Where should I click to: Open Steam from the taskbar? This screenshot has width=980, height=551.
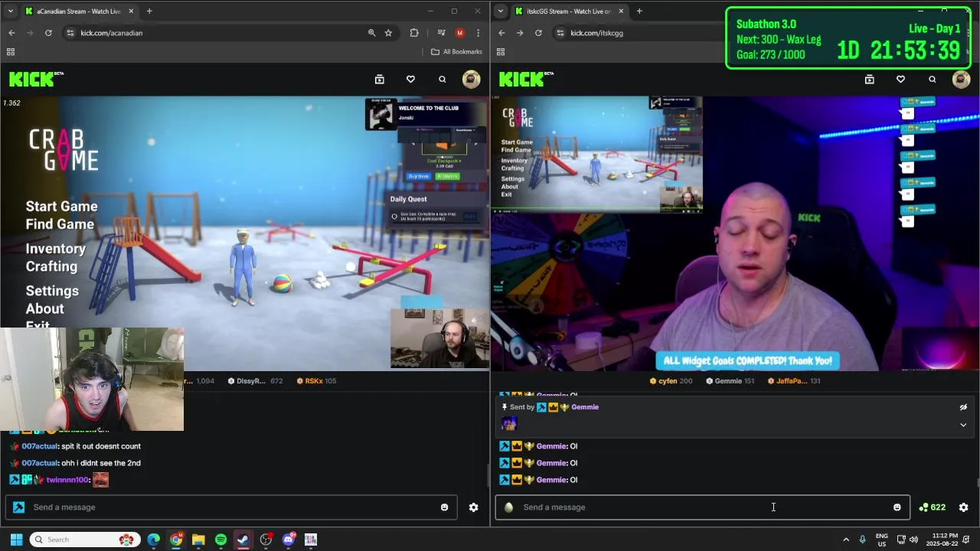(243, 540)
